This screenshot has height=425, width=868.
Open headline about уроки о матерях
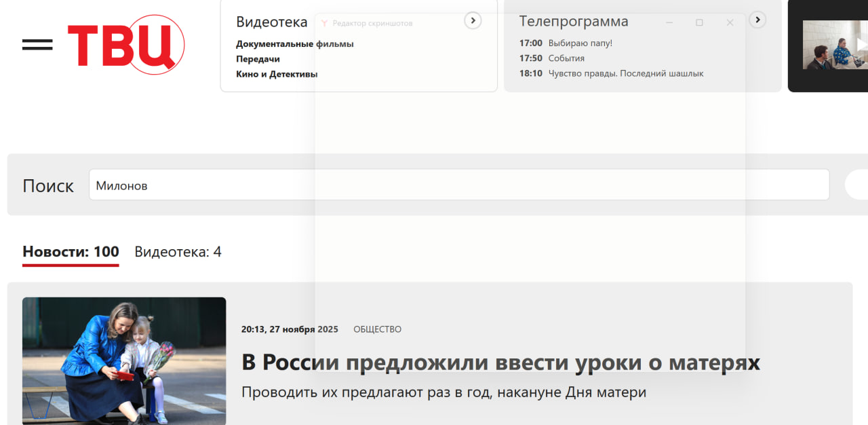[500, 363]
